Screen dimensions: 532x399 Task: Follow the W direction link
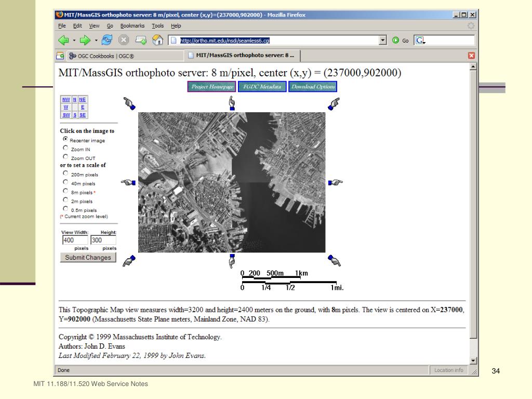(x=66, y=107)
